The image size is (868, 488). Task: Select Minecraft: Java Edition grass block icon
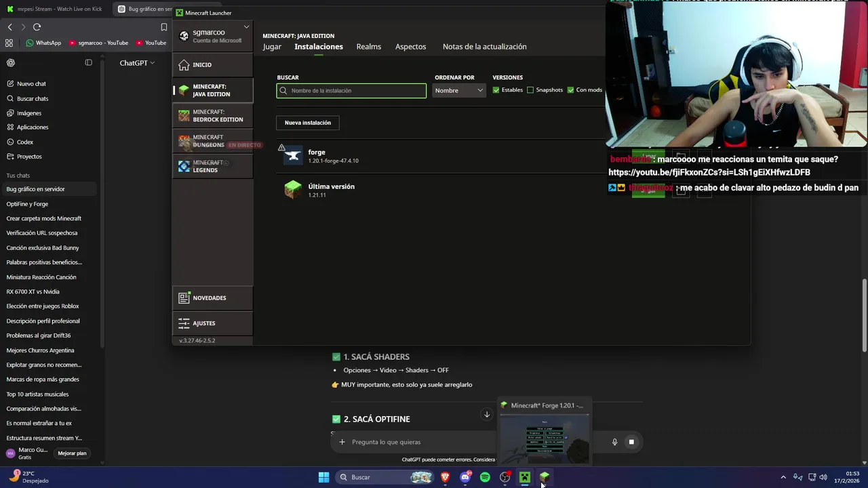coord(184,91)
